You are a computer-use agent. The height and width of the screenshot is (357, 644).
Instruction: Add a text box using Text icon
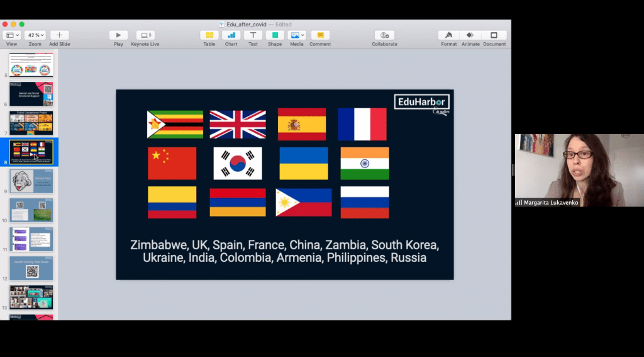pos(253,35)
